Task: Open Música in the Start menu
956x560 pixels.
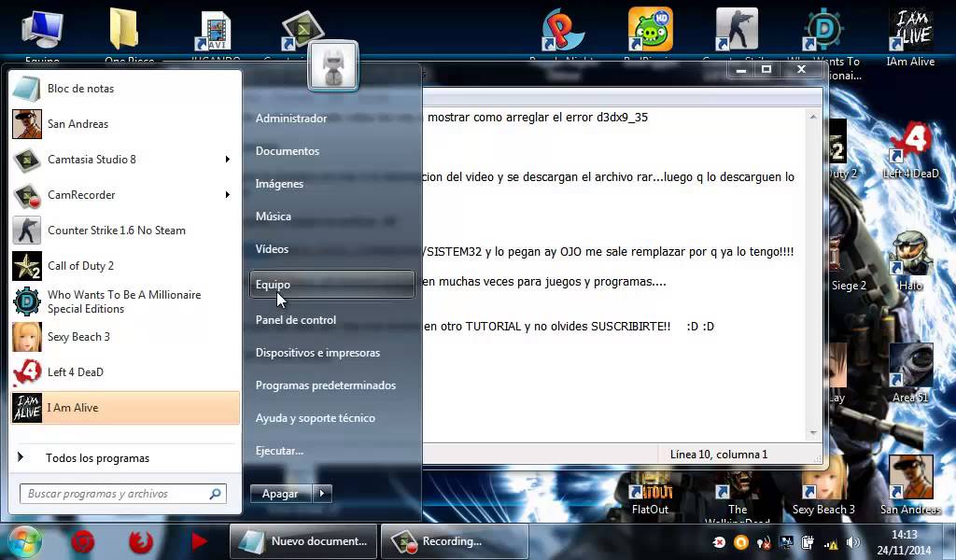Action: click(x=274, y=217)
